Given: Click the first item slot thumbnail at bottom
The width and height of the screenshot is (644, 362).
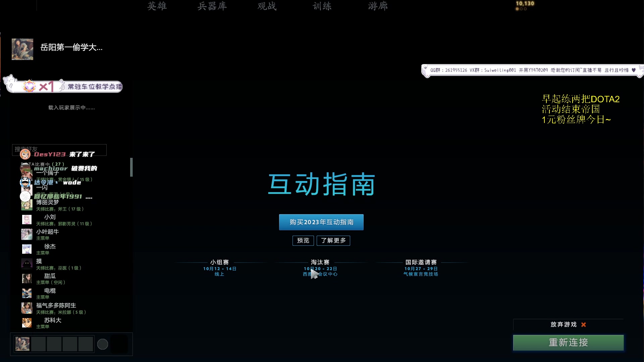Looking at the screenshot, I should click(22, 344).
